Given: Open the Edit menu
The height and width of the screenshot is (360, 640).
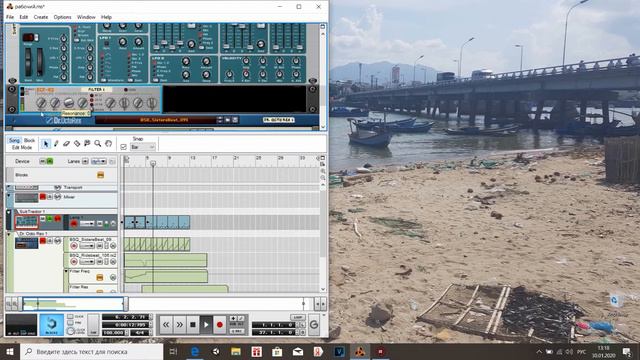Looking at the screenshot, I should tap(24, 17).
